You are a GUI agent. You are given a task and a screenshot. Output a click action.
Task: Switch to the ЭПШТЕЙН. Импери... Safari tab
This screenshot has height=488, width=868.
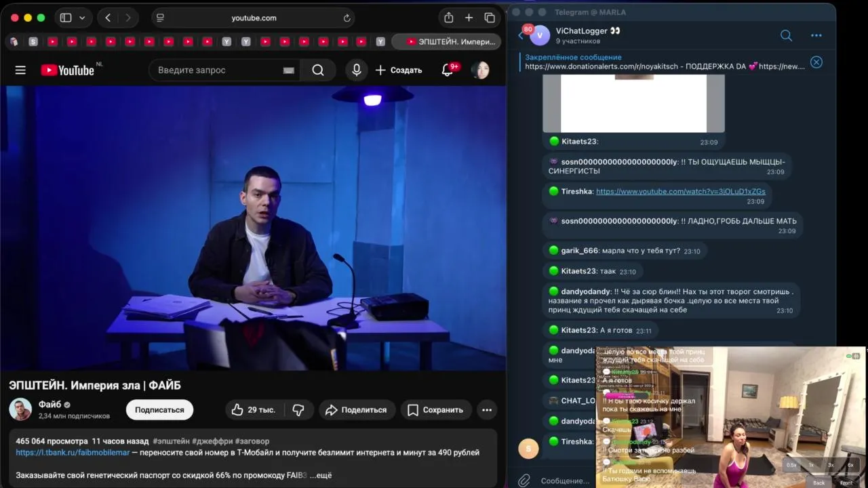pos(446,41)
